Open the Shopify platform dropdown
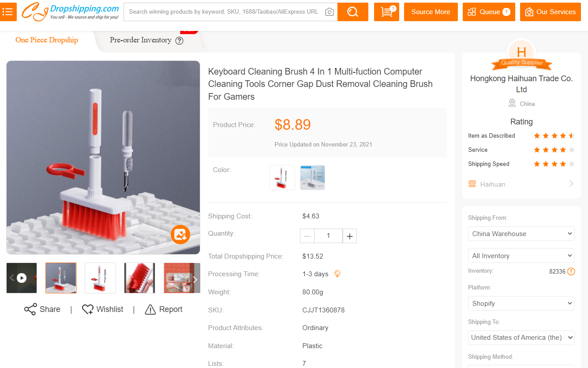This screenshot has width=588, height=368. [521, 303]
